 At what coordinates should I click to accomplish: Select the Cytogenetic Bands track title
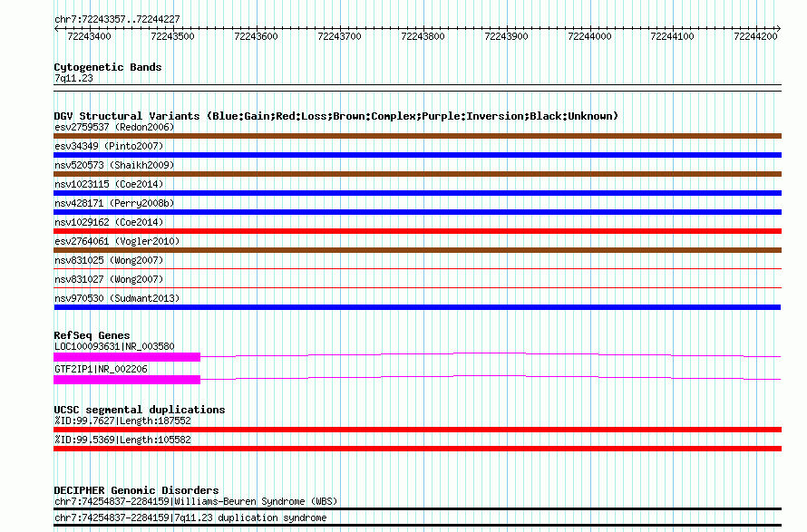click(x=108, y=67)
